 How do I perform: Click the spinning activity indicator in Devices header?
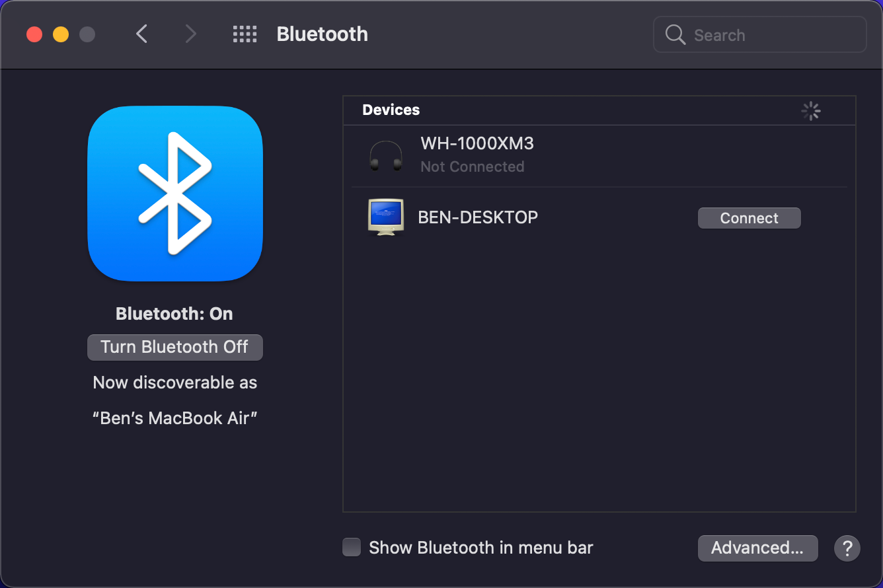[811, 111]
